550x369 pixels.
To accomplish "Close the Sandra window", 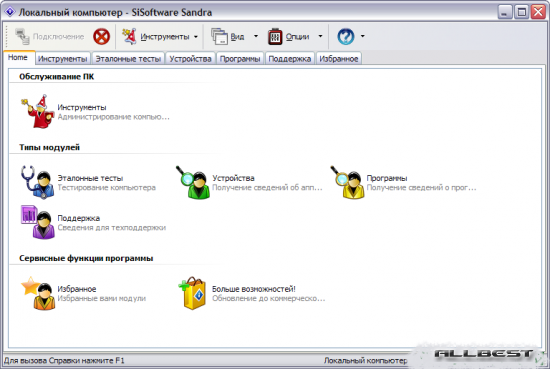I will (x=538, y=12).
